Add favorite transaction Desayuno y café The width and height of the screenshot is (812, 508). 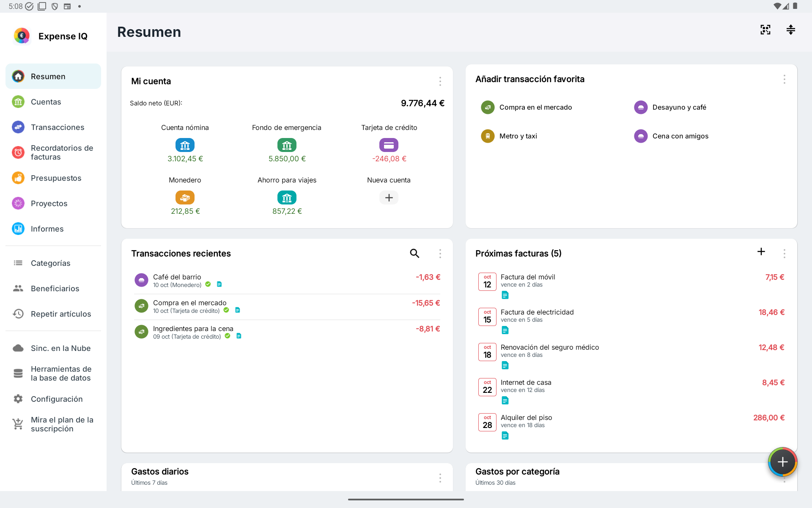tap(670, 108)
